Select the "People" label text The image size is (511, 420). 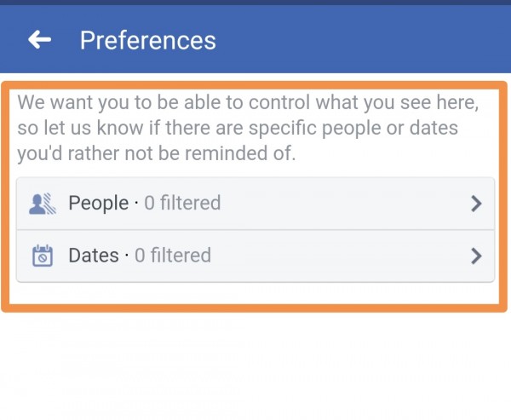click(x=97, y=204)
